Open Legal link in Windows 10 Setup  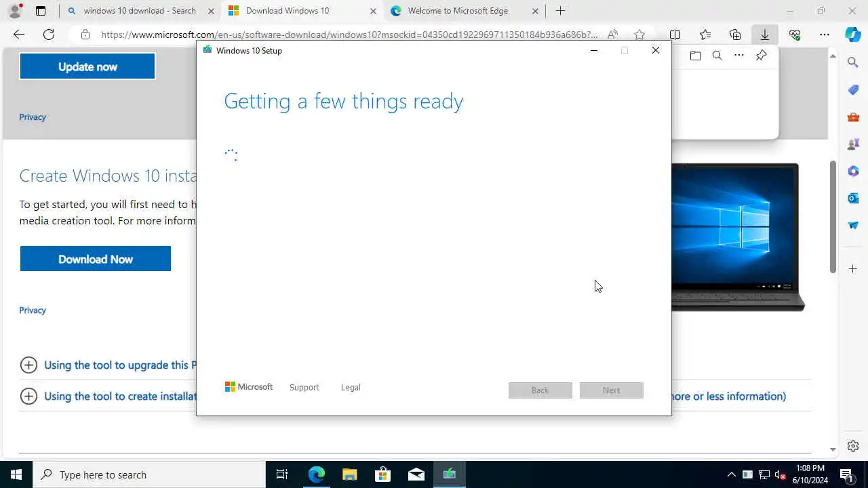pyautogui.click(x=351, y=388)
